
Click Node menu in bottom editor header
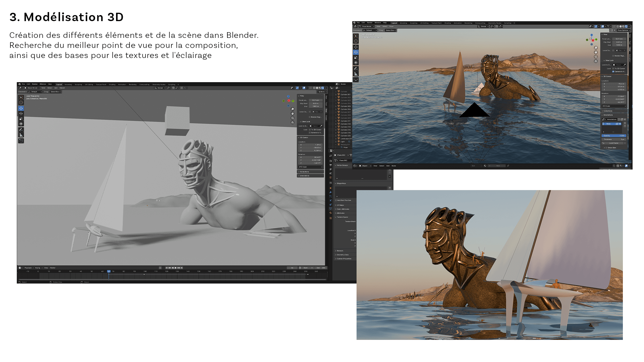(x=394, y=166)
